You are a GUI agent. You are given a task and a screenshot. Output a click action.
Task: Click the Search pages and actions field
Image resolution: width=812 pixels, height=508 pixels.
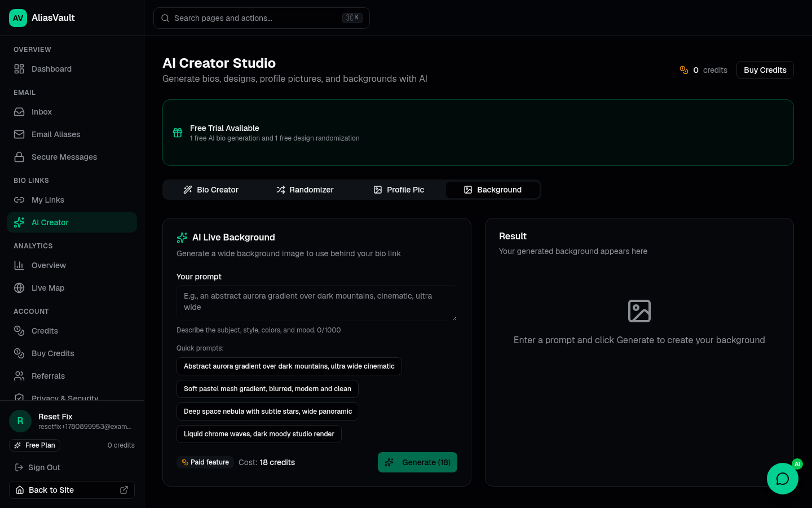coord(262,18)
